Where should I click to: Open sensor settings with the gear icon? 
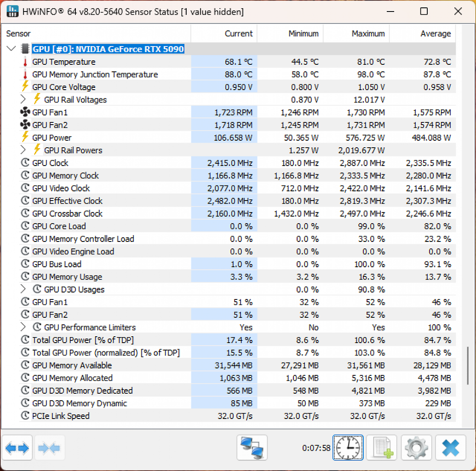[416, 448]
